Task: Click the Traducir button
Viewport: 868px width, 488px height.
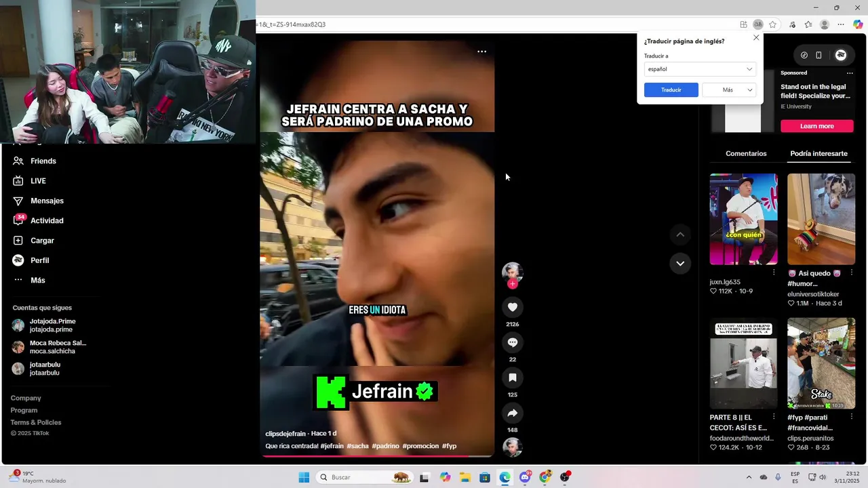Action: [671, 90]
